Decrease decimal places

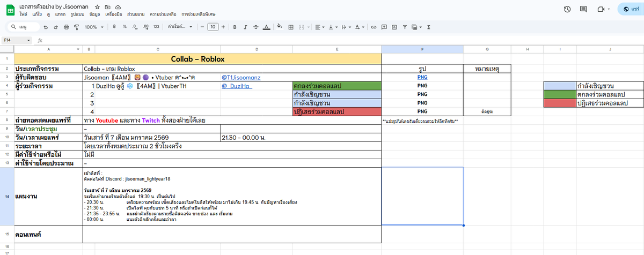click(135, 27)
